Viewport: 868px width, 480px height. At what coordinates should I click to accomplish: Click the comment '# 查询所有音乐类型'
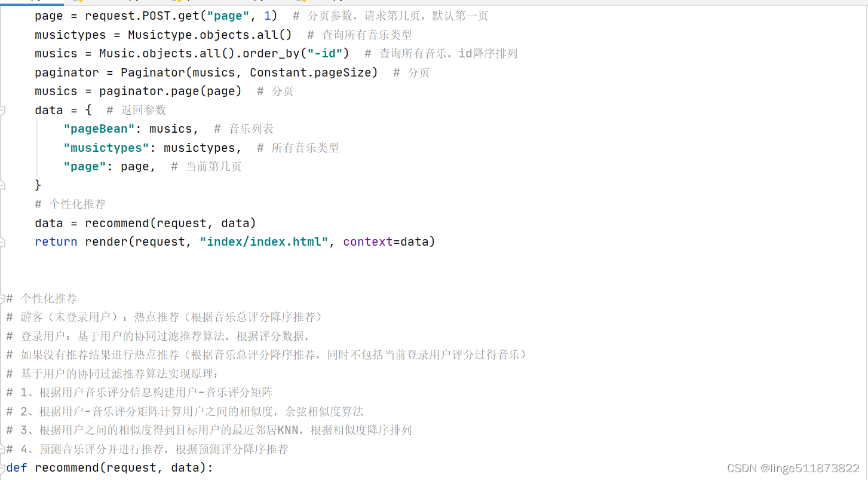(360, 35)
